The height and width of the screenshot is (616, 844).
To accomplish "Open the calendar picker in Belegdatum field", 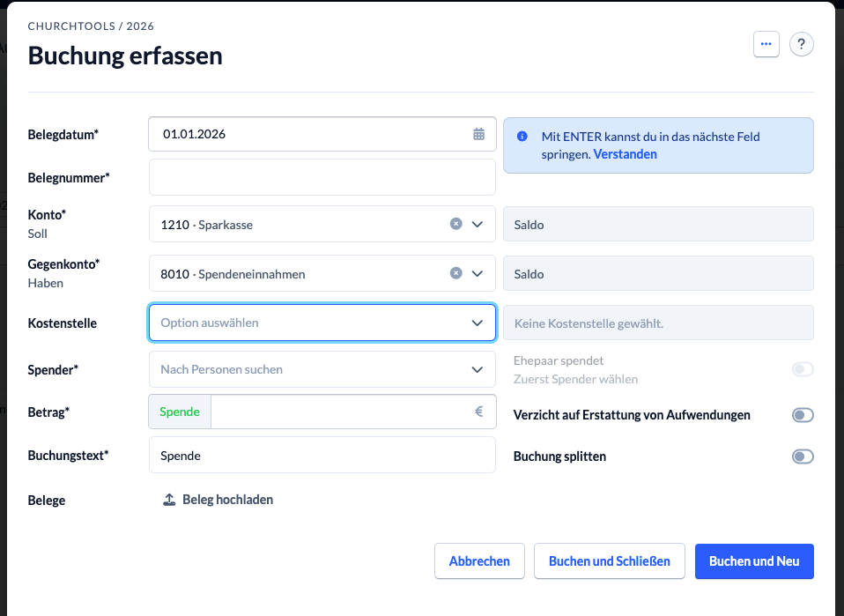I will click(478, 134).
